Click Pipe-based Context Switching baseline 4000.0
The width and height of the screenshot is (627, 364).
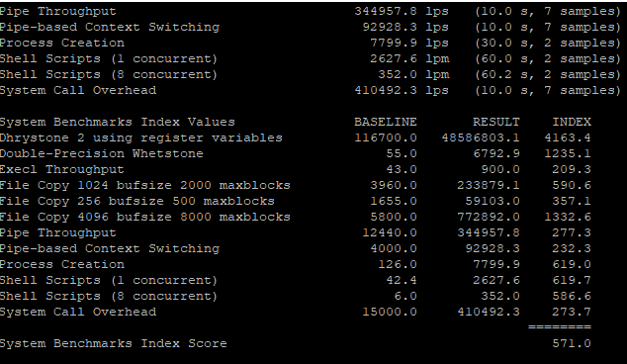[x=393, y=249]
